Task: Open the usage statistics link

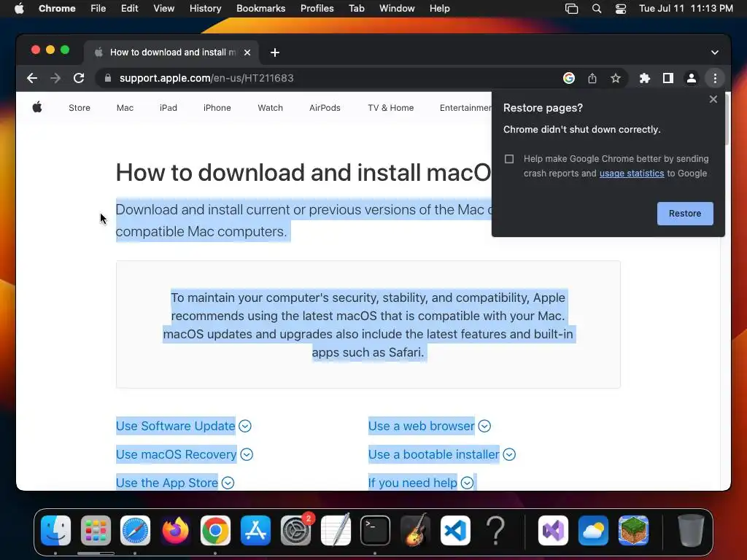Action: point(632,174)
